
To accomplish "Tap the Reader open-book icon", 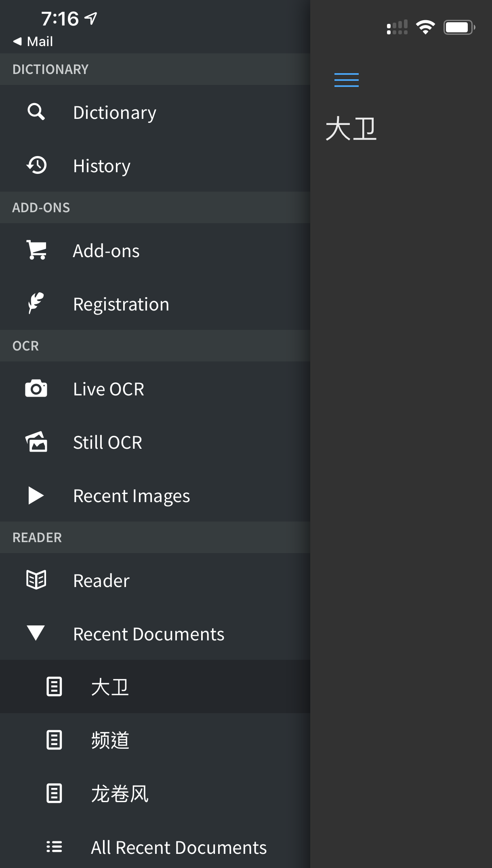I will (x=36, y=580).
